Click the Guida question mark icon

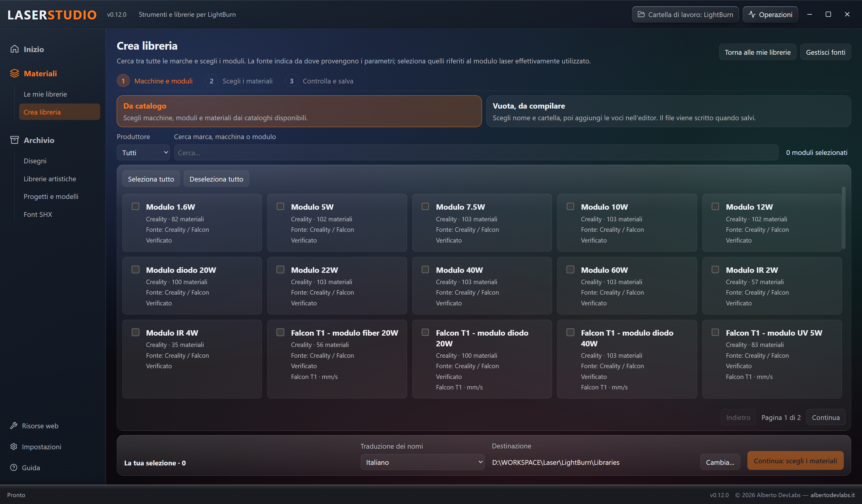pos(14,467)
